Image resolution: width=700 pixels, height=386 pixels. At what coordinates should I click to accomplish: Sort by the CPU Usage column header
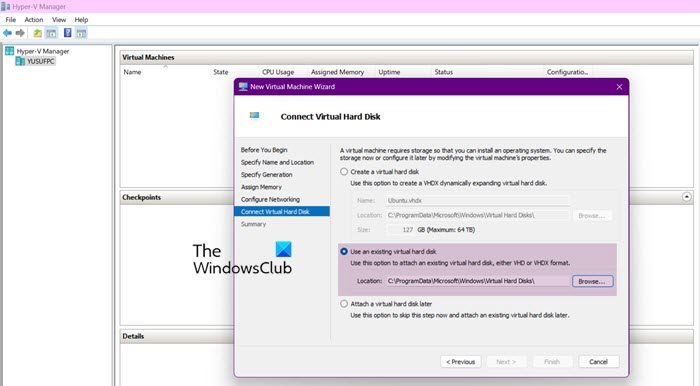[278, 72]
